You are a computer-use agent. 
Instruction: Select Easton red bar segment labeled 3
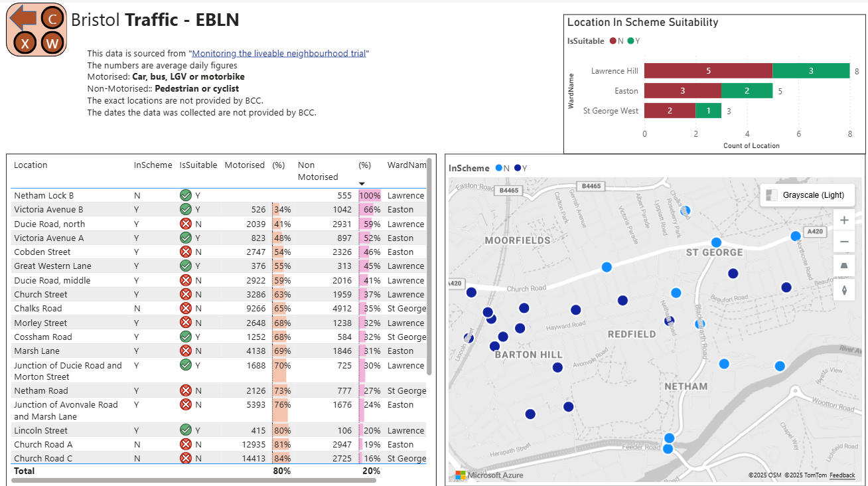683,91
